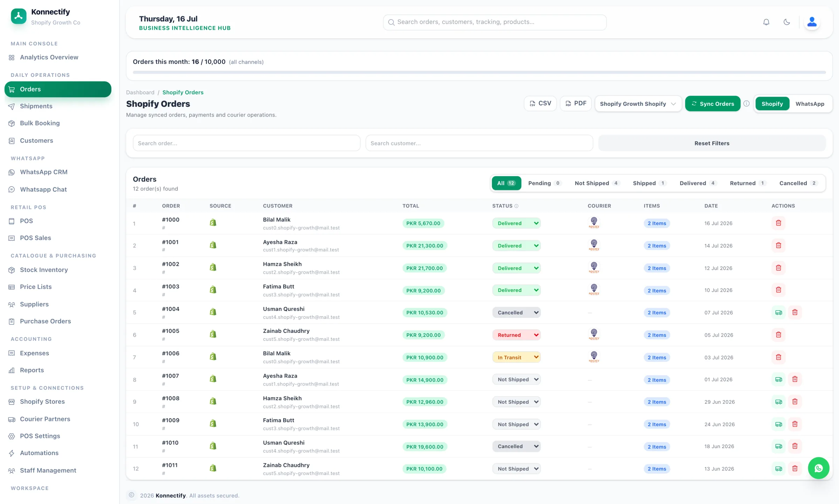Open the floating WhatsApp chat bubble
The width and height of the screenshot is (839, 504).
818,468
